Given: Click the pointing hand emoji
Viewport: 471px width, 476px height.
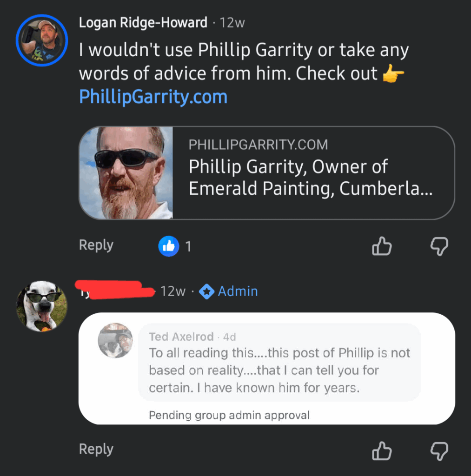Looking at the screenshot, I should point(393,74).
